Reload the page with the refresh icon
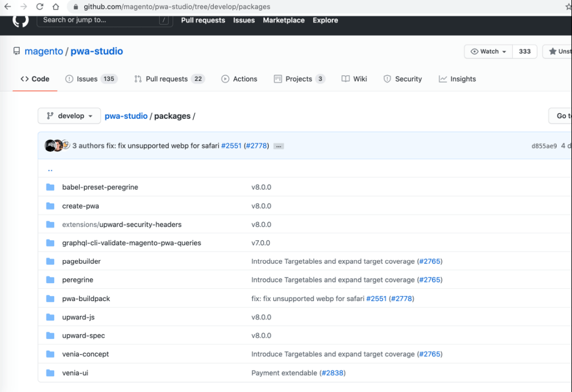Viewport: 572px width, 392px height. [40, 7]
